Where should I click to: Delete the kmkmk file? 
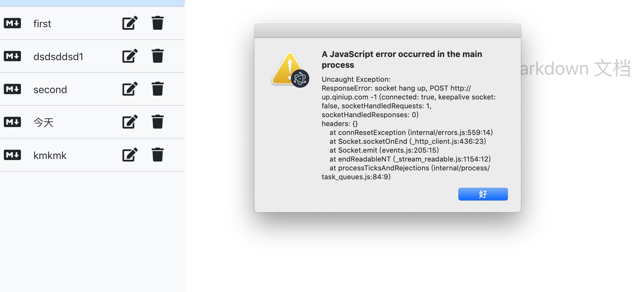tap(158, 155)
